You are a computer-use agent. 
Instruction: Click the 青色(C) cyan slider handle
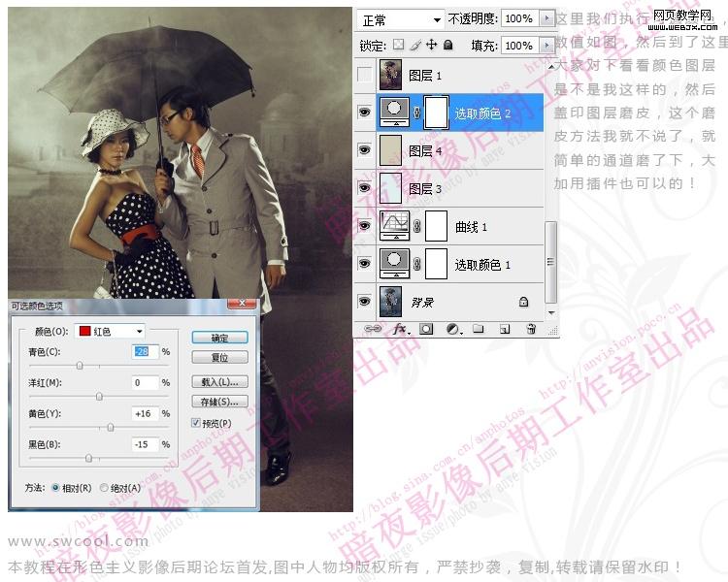pyautogui.click(x=80, y=366)
